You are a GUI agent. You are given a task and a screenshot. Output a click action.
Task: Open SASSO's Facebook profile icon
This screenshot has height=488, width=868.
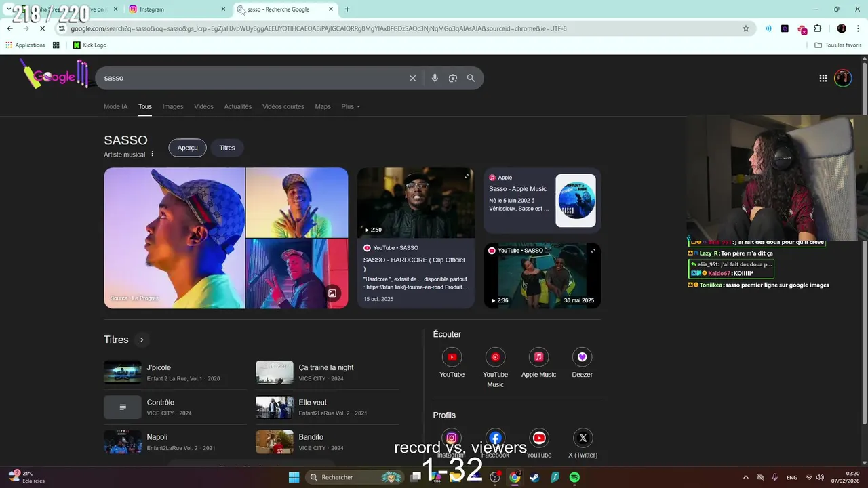[x=495, y=438]
